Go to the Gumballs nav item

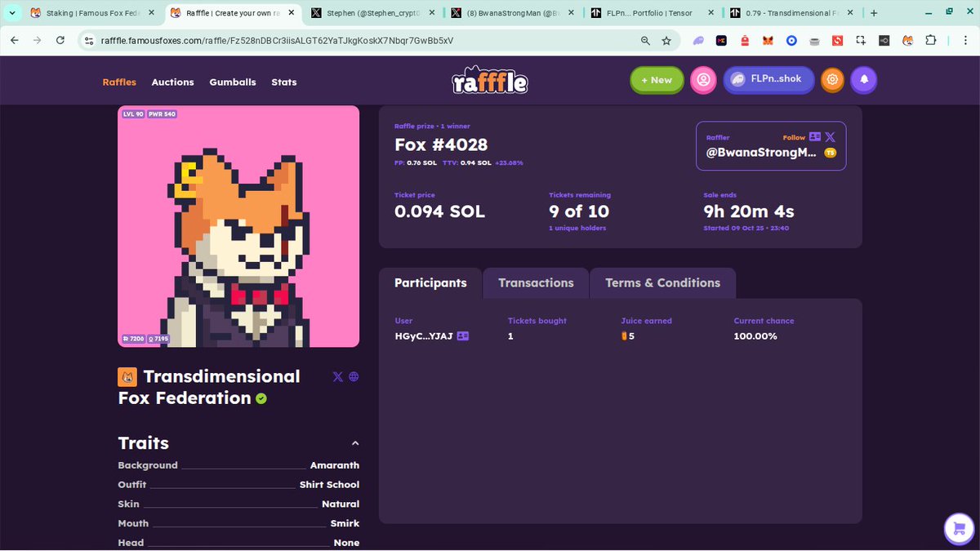[233, 82]
